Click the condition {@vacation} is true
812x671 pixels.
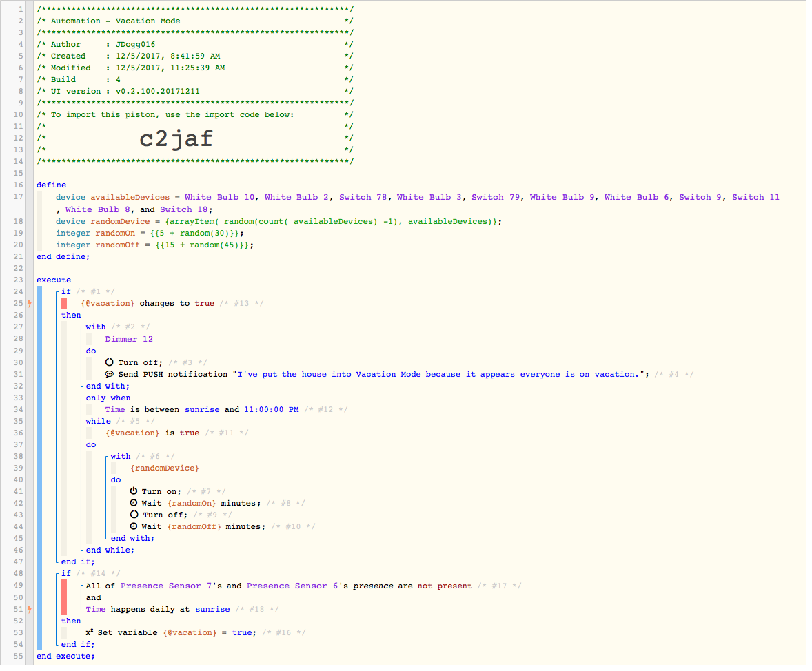(153, 433)
